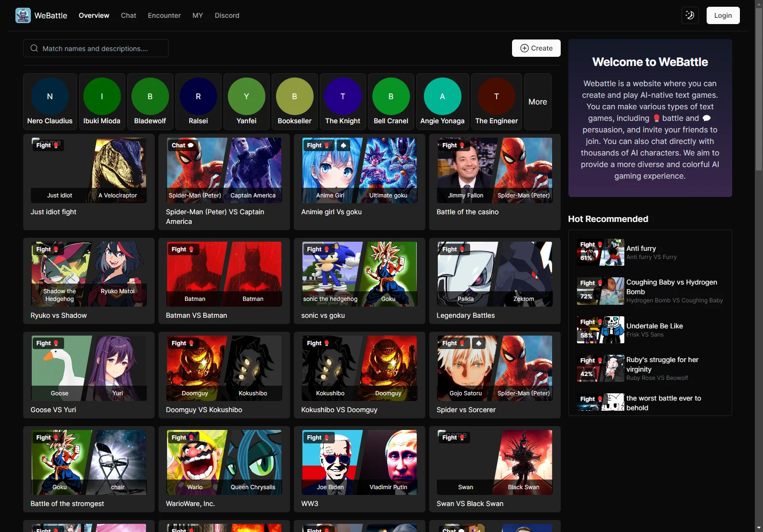Click WeBattle brand name text
This screenshot has height=532, width=763.
pyautogui.click(x=51, y=15)
